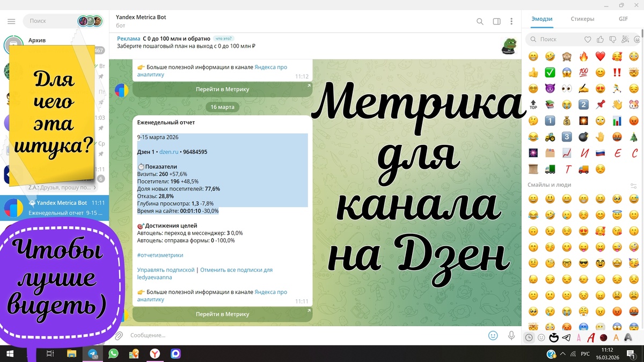Viewport: 644px width, 362px height.
Task: Toggle the split-view column layout icon
Action: click(x=496, y=21)
